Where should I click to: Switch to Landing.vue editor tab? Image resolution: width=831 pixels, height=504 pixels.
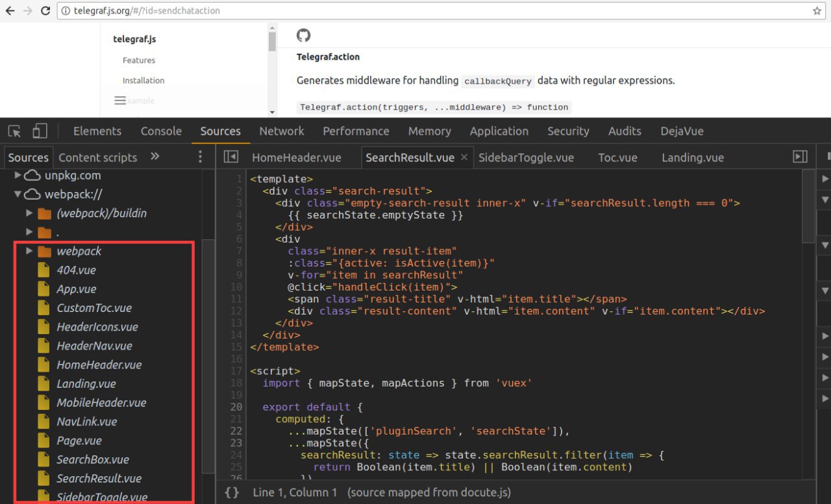click(693, 157)
